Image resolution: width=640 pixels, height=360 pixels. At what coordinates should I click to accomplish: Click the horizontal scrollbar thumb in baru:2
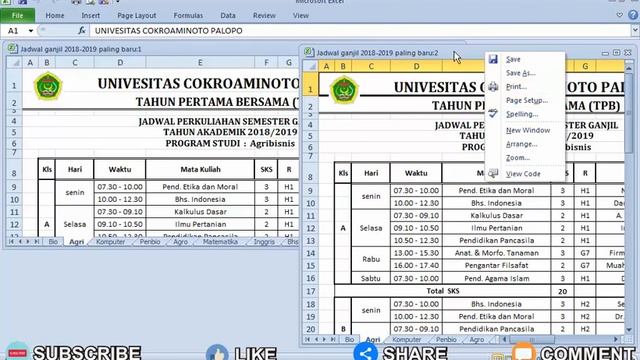click(532, 339)
